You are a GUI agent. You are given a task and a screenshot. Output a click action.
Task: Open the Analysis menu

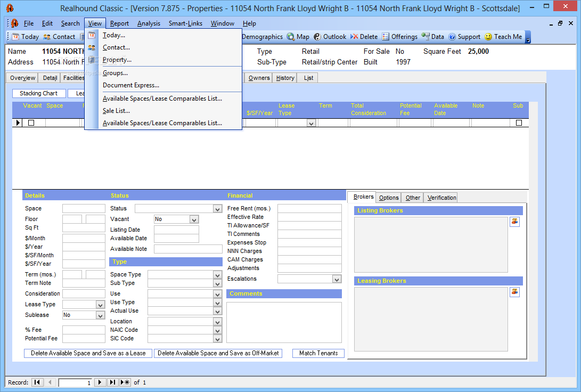(149, 23)
